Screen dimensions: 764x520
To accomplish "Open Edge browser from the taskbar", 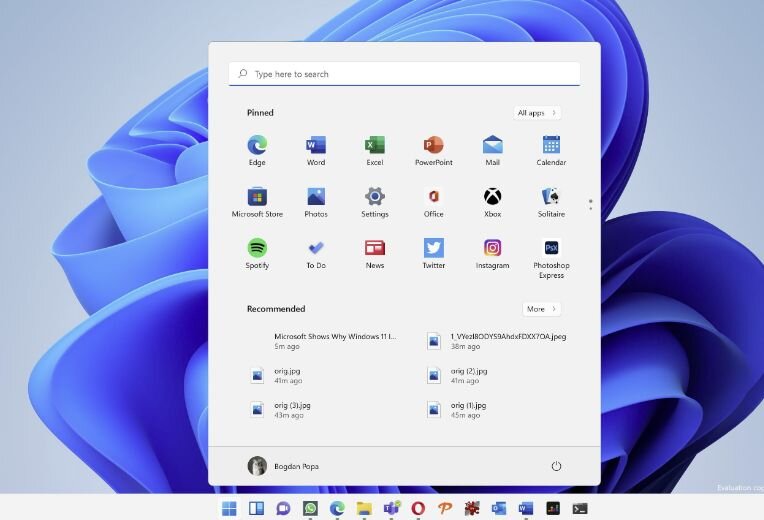I will pyautogui.click(x=337, y=508).
